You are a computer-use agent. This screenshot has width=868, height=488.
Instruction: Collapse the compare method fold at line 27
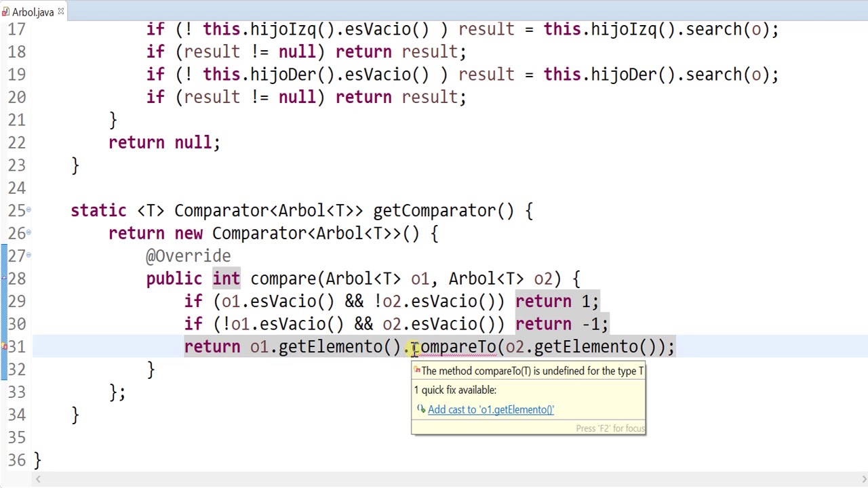point(28,256)
